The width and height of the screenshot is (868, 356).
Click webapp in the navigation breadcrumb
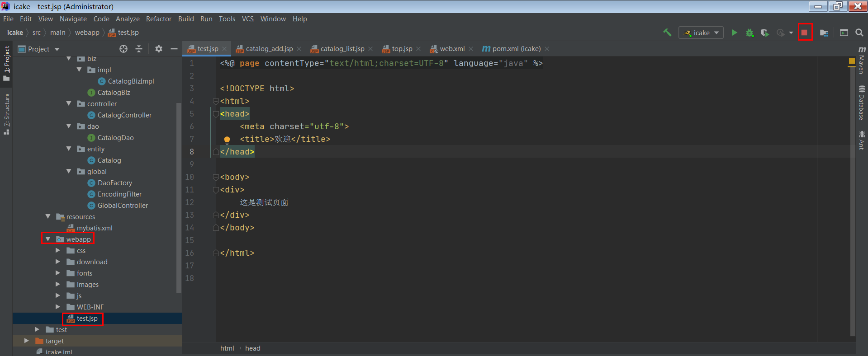point(87,33)
